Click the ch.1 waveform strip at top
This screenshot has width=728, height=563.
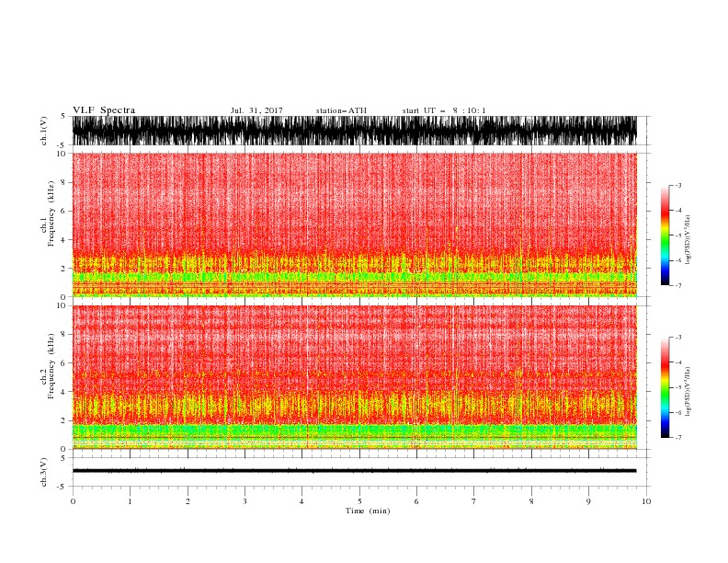pos(354,131)
